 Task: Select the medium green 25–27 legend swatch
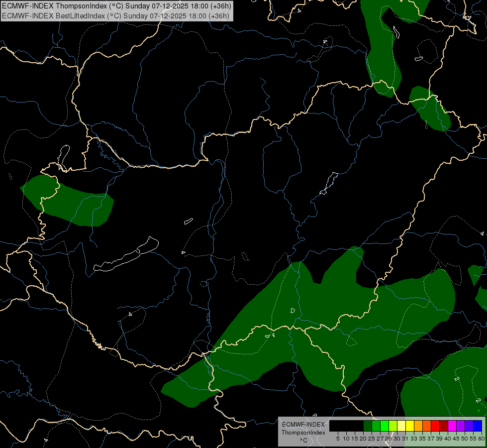click(376, 426)
